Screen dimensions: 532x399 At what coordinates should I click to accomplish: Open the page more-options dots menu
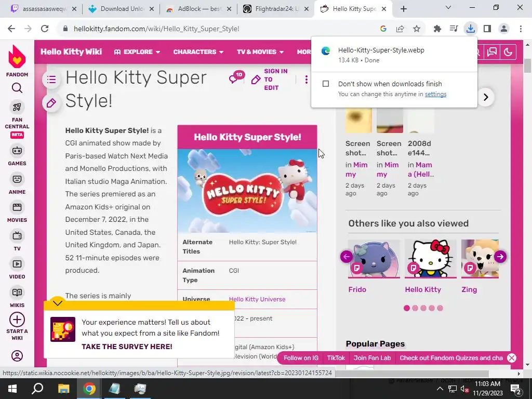pos(307,79)
